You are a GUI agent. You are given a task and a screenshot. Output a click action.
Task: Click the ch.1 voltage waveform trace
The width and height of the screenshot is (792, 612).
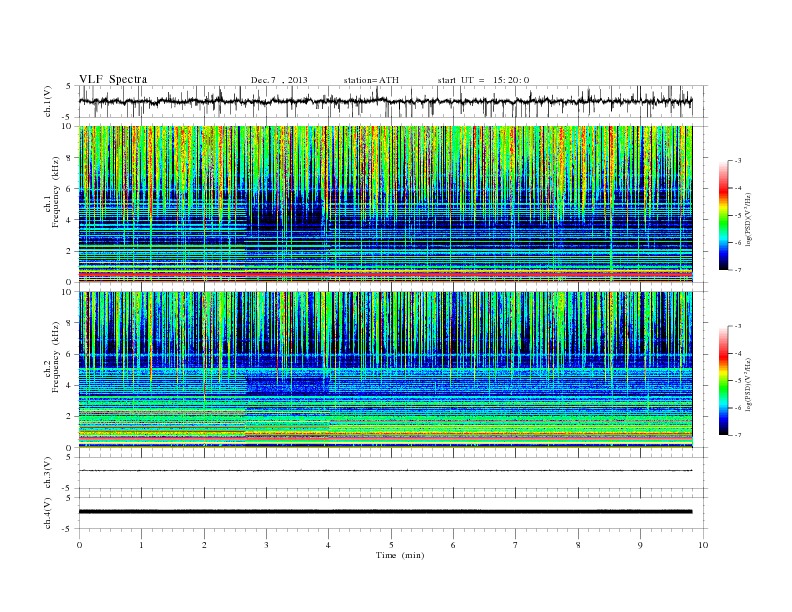point(385,101)
